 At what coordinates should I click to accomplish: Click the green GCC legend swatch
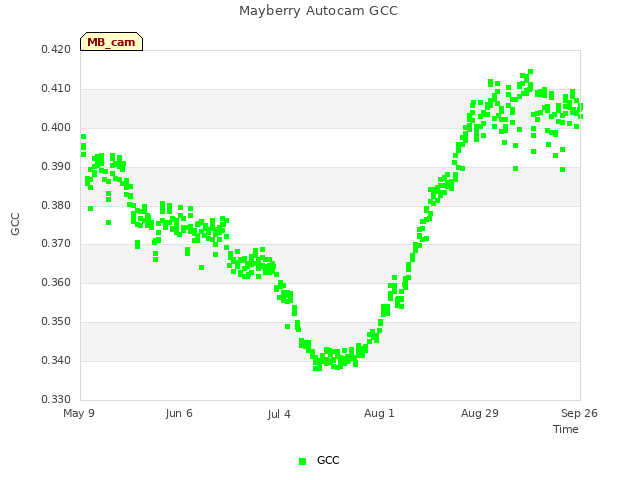pyautogui.click(x=302, y=461)
